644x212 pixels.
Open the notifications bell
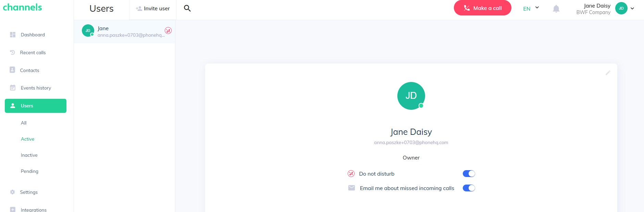point(556,9)
